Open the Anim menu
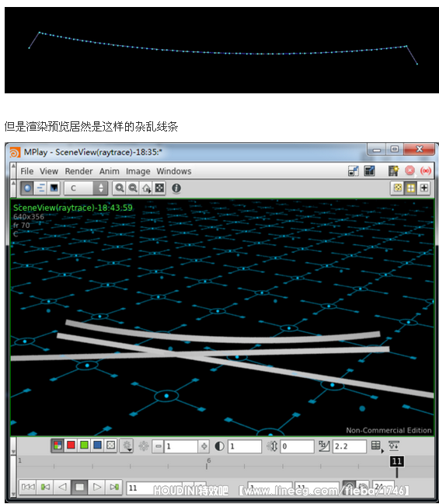 coord(110,171)
